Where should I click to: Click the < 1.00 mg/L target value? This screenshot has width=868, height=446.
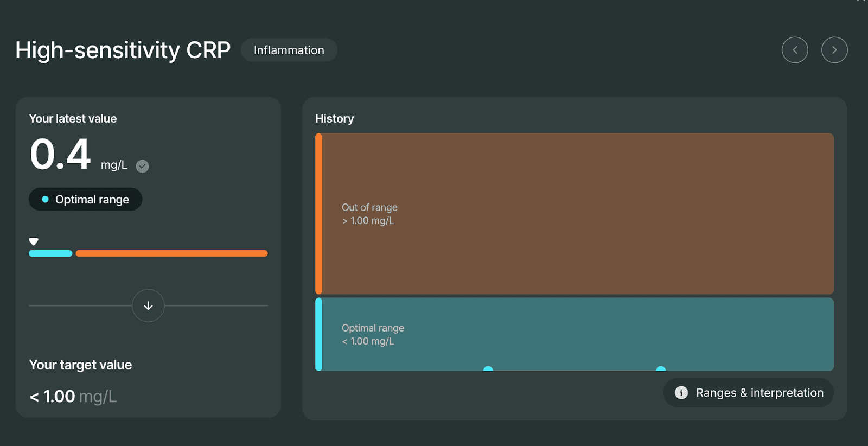tap(73, 397)
